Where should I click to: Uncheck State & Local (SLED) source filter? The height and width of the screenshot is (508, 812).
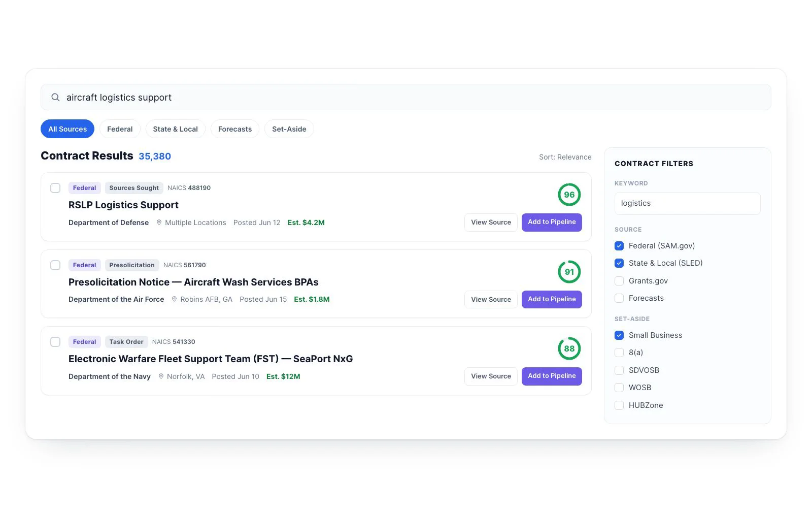[619, 263]
